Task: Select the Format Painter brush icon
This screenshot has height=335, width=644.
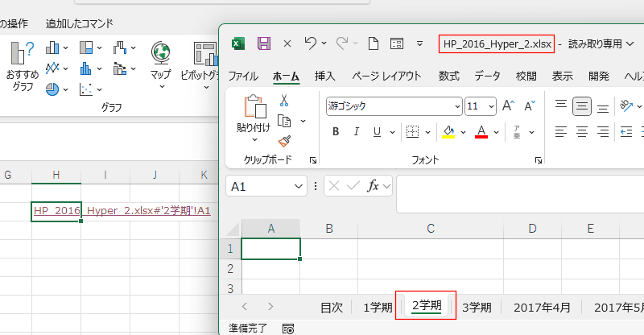Action: [283, 141]
